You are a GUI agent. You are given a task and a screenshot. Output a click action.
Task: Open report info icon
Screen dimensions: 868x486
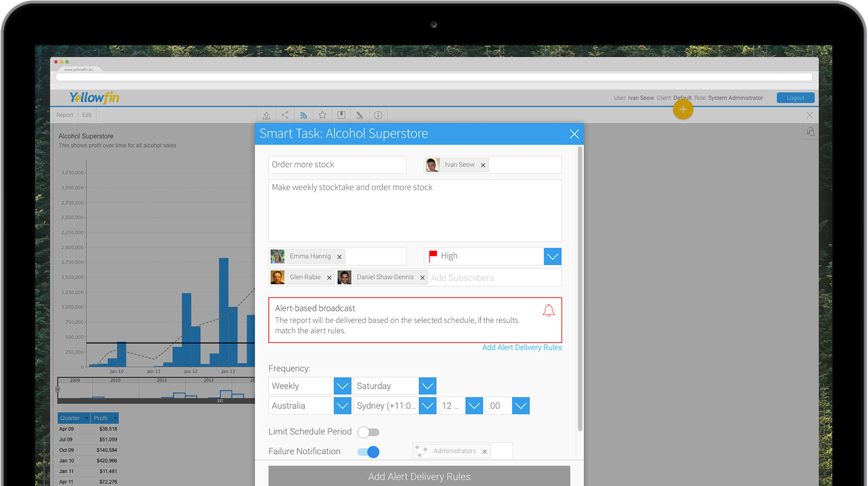pos(378,115)
